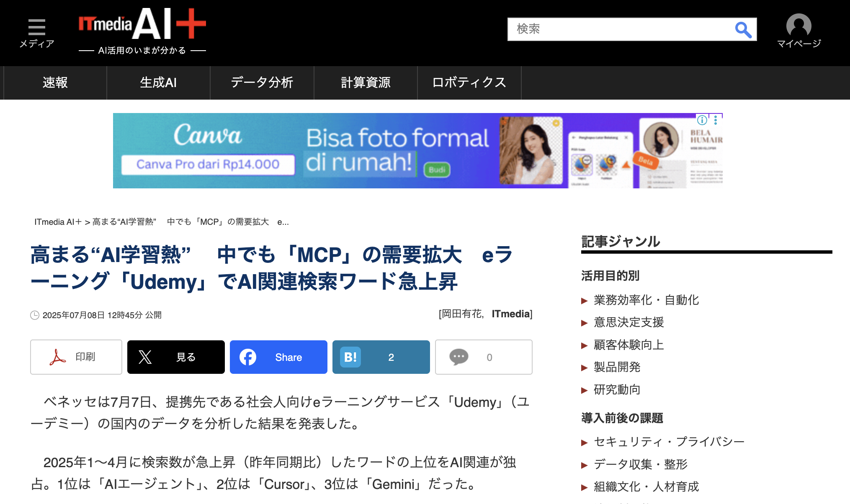Click the Facebook Share button
The image size is (850, 504).
tap(278, 357)
